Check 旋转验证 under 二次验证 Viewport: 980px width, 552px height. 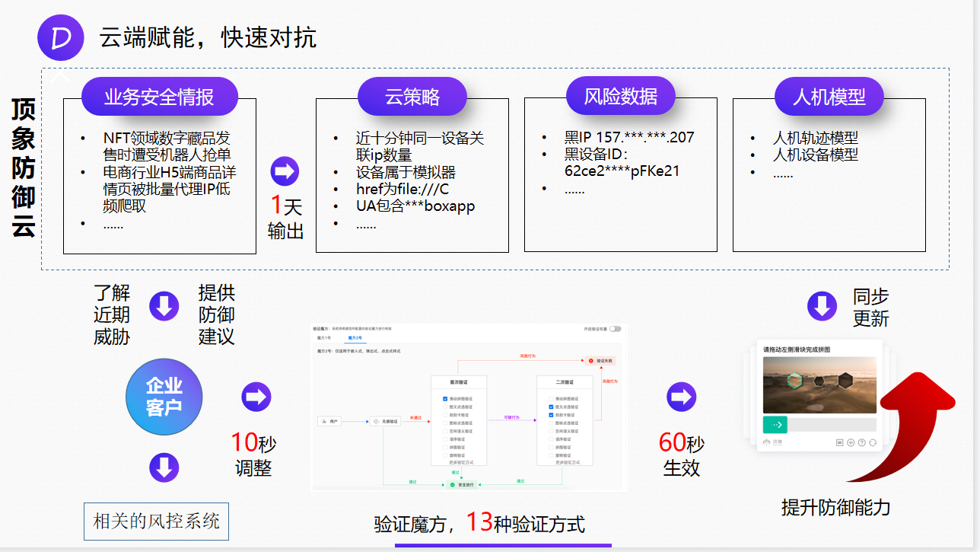[x=551, y=455]
